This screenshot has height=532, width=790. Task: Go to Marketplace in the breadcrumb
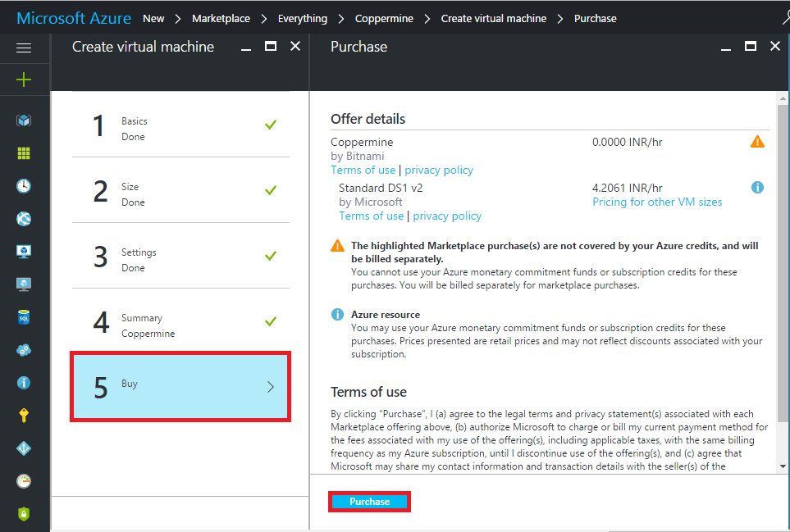[221, 18]
